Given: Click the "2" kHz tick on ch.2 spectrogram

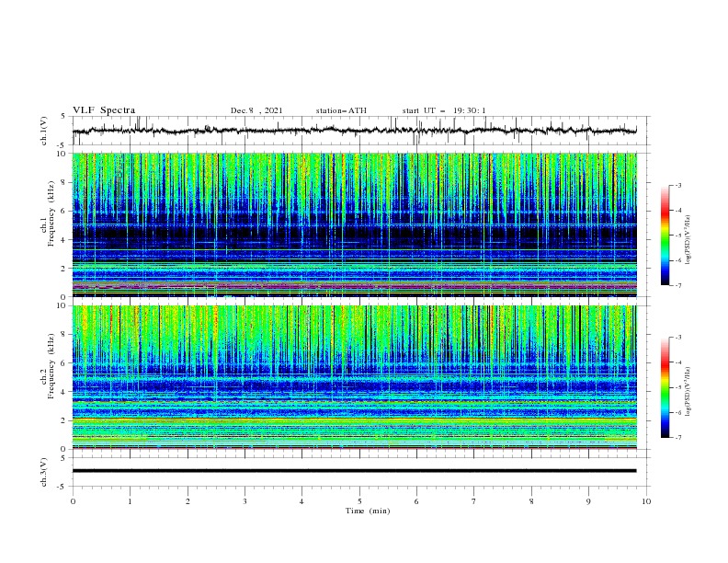Looking at the screenshot, I should click(63, 420).
